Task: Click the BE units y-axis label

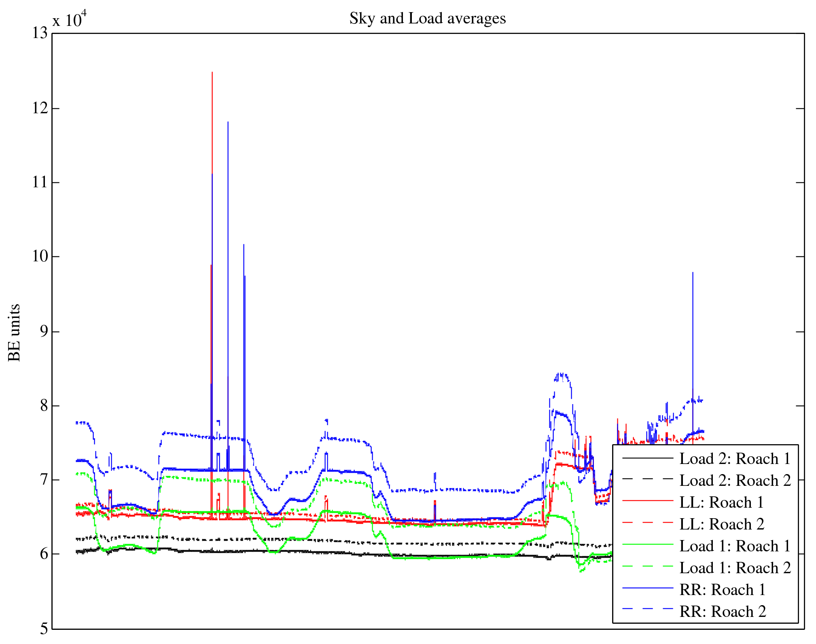Action: pyautogui.click(x=15, y=333)
